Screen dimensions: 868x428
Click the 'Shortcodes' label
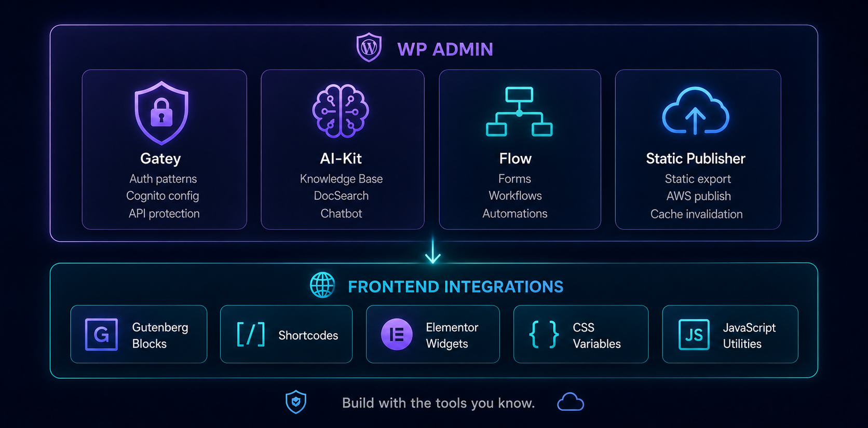(308, 336)
